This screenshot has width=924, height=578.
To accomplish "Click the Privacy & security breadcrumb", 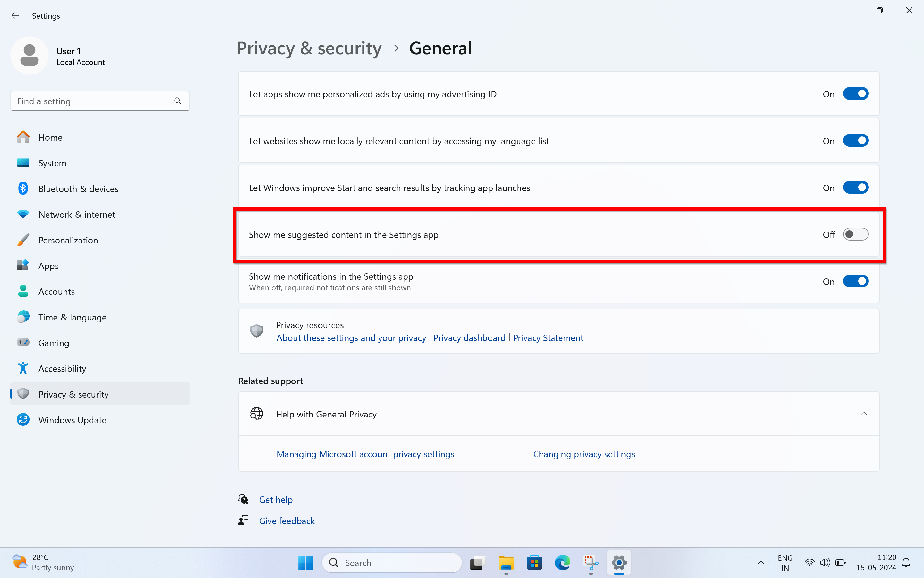I will (x=309, y=48).
